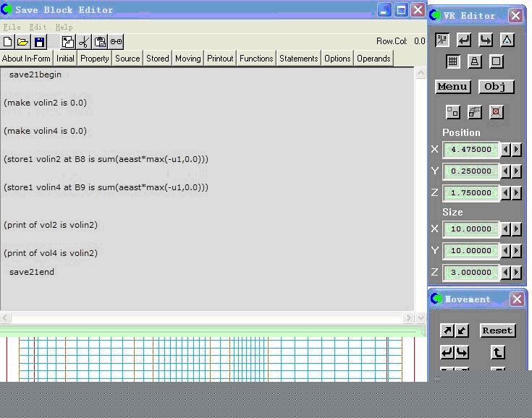Increase Size Y with right arrow
This screenshot has width=532, height=418.
click(x=516, y=251)
